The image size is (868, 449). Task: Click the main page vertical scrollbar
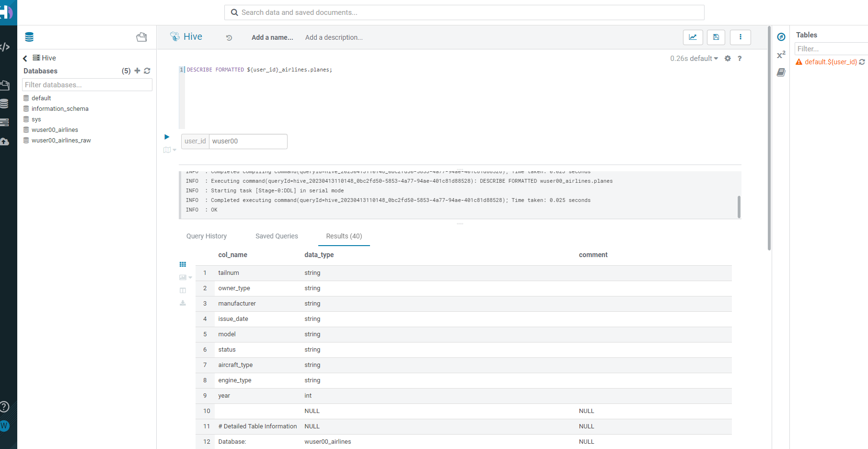pos(769,139)
